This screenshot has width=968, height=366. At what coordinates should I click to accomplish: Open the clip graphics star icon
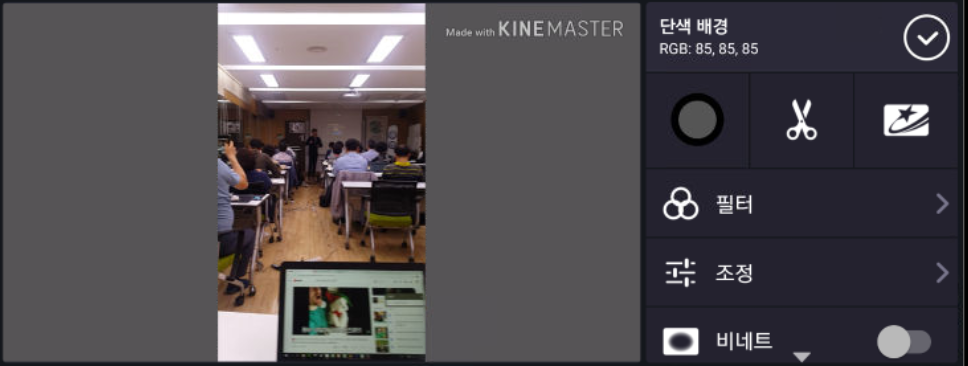pyautogui.click(x=906, y=120)
